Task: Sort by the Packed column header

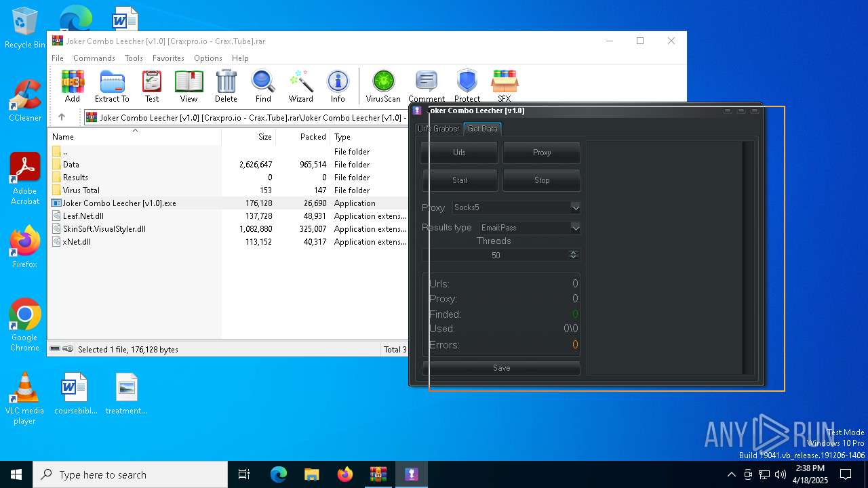Action: (302, 136)
